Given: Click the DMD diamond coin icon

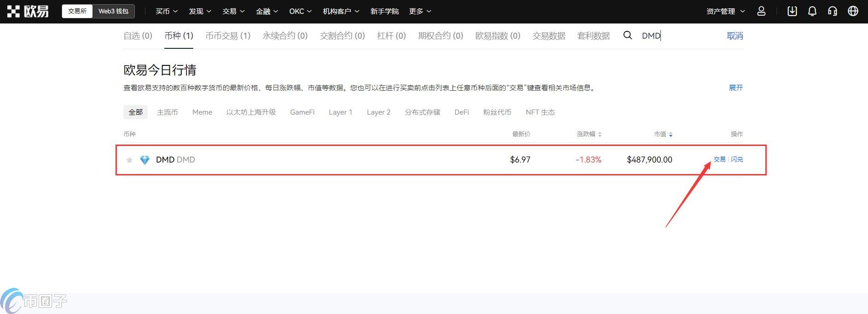Looking at the screenshot, I should pos(145,160).
